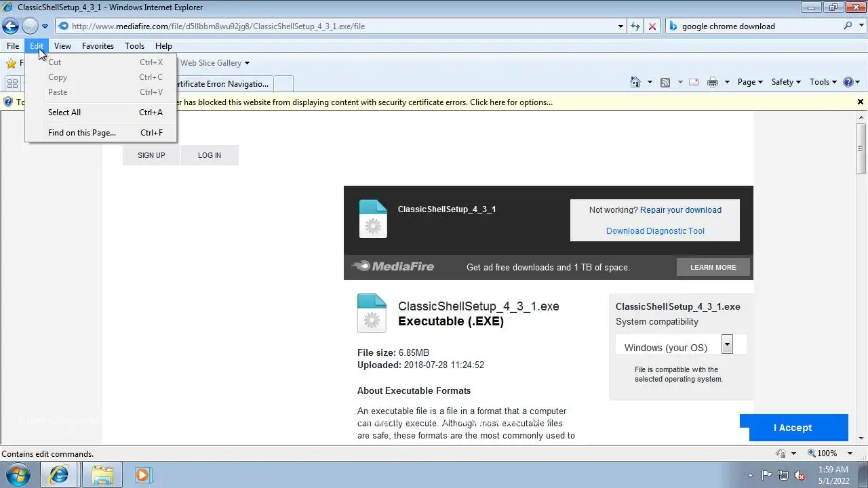
Task: Click the Internet Explorer taskbar icon
Action: pyautogui.click(x=60, y=475)
